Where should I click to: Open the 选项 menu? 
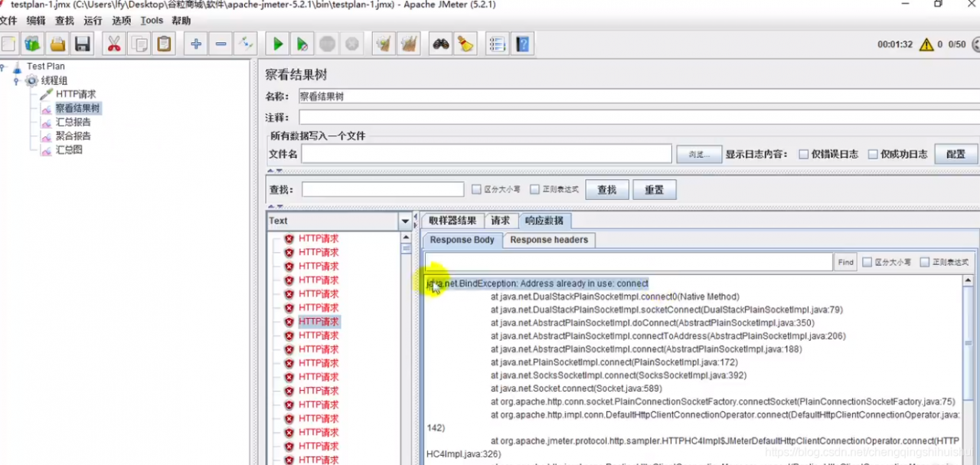click(x=121, y=21)
